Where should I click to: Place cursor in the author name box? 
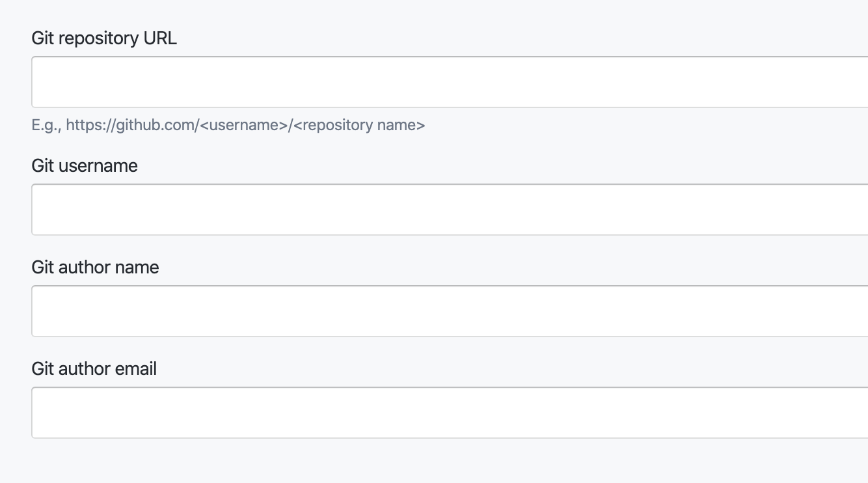(x=450, y=311)
